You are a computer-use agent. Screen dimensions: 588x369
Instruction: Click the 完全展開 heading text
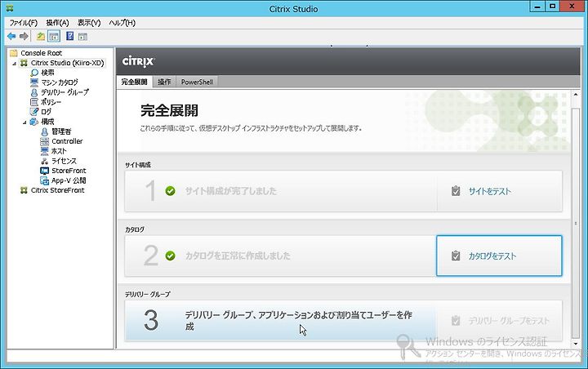(x=169, y=111)
